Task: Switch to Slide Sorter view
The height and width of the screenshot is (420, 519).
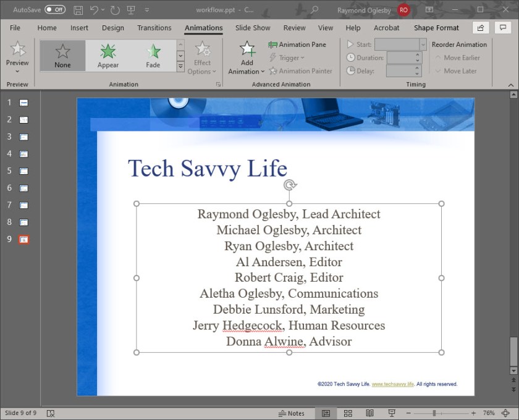Action: pos(348,413)
